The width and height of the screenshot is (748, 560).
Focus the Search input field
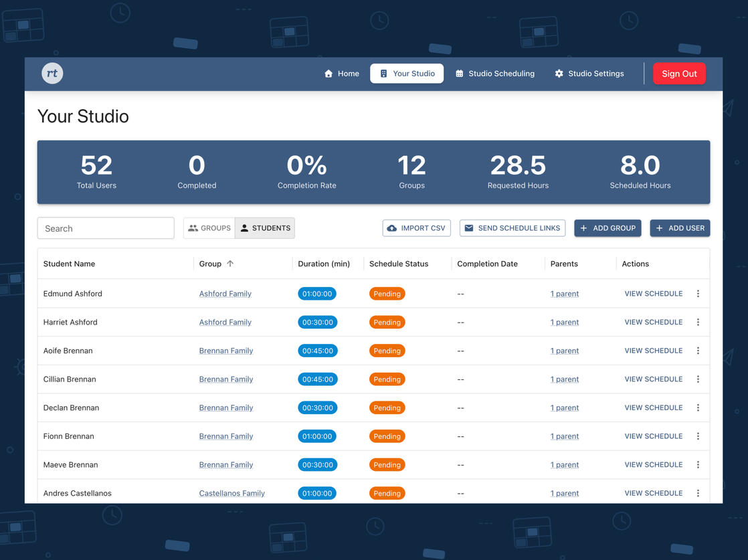(x=106, y=228)
